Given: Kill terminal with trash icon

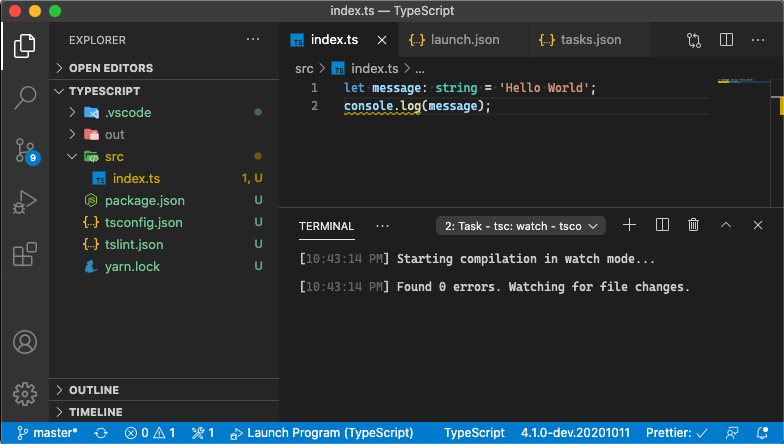Looking at the screenshot, I should [694, 225].
